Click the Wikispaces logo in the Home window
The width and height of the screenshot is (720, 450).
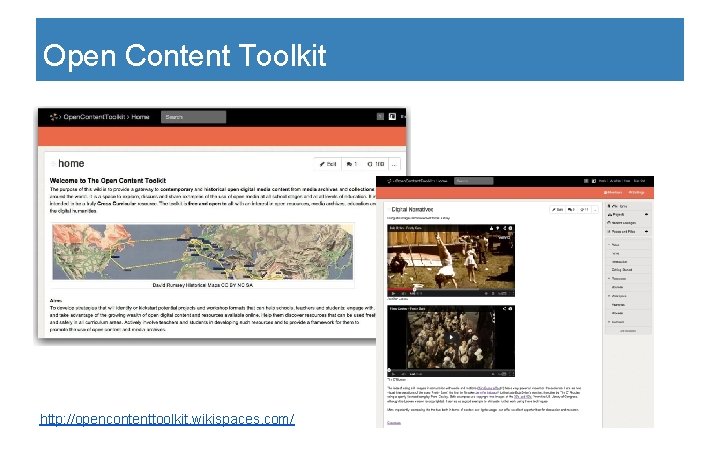[54, 117]
